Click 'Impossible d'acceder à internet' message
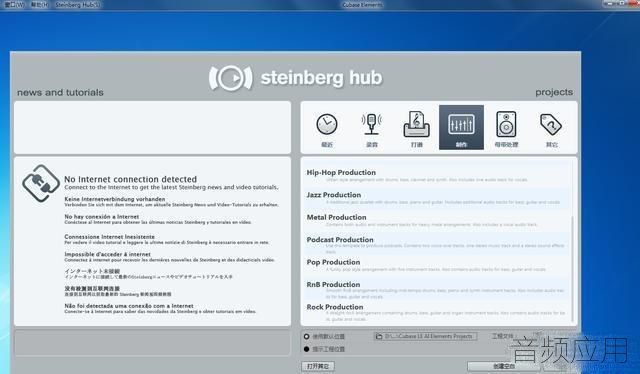This screenshot has width=640, height=374. pyautogui.click(x=107, y=254)
